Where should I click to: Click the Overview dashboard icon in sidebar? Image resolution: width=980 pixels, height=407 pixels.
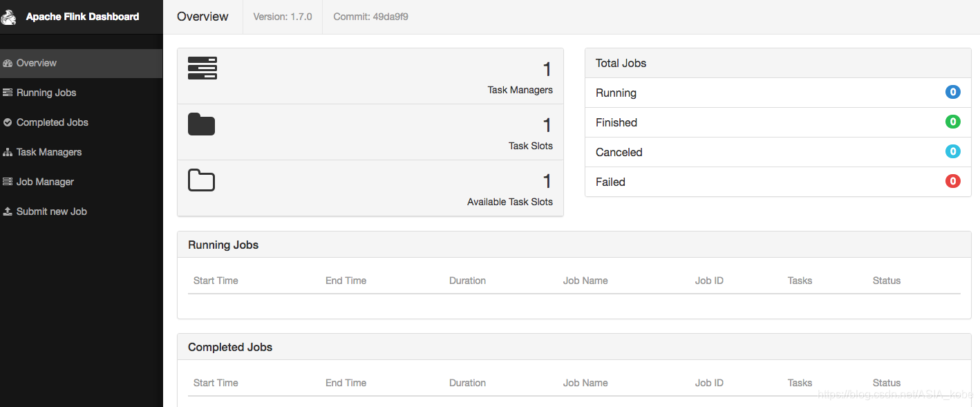click(x=8, y=63)
